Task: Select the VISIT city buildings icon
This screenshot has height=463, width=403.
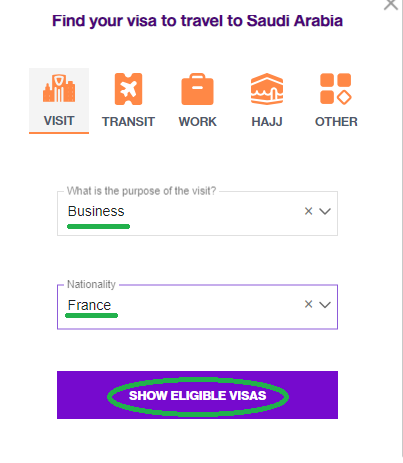Action: (59, 89)
